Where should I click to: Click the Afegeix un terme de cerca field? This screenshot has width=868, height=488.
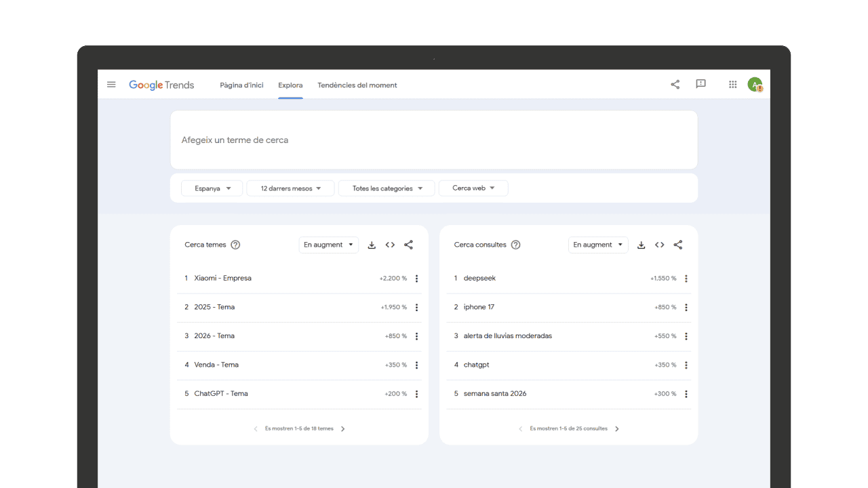click(434, 140)
